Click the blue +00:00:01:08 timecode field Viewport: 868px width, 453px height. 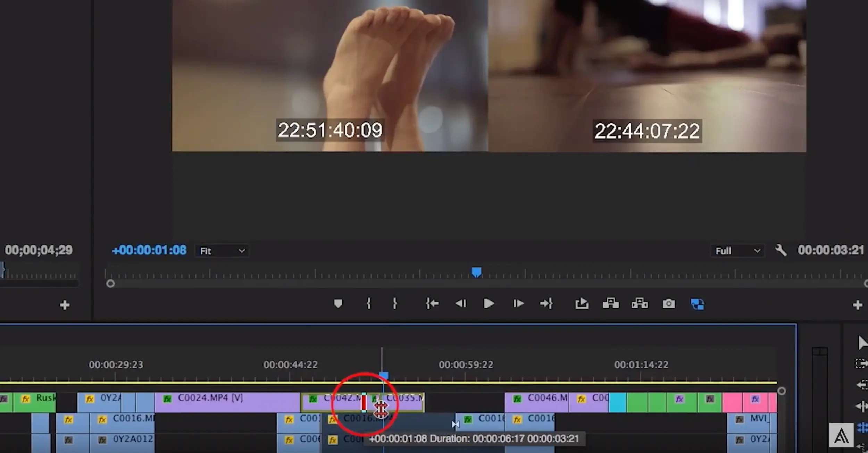(149, 250)
